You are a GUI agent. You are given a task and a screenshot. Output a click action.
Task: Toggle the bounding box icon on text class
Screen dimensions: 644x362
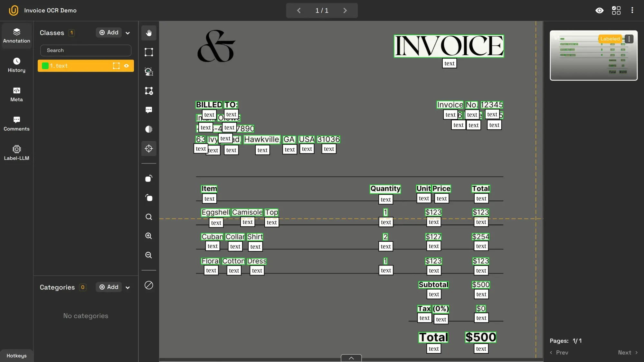[116, 66]
